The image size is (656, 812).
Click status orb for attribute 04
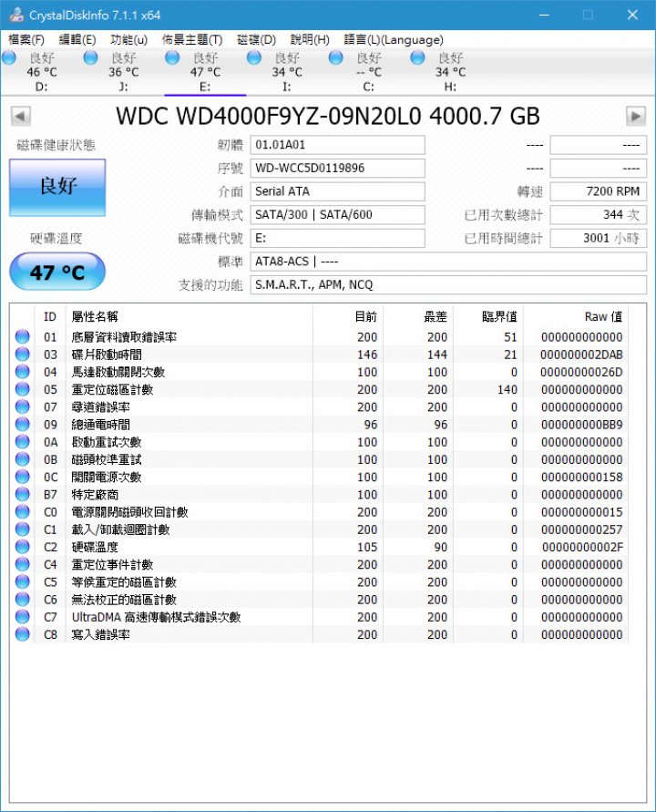22,372
